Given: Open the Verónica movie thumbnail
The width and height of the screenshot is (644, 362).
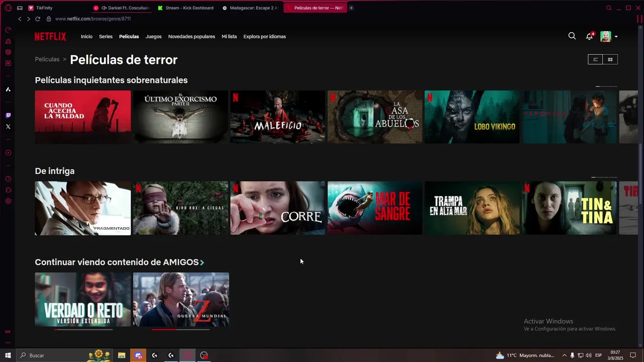Looking at the screenshot, I should pos(569,117).
